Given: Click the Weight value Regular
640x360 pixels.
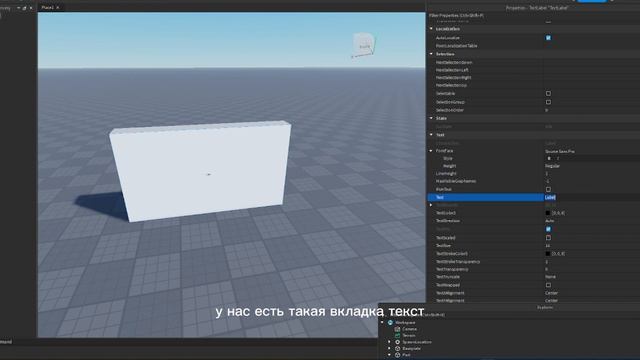Looking at the screenshot, I should click(552, 166).
